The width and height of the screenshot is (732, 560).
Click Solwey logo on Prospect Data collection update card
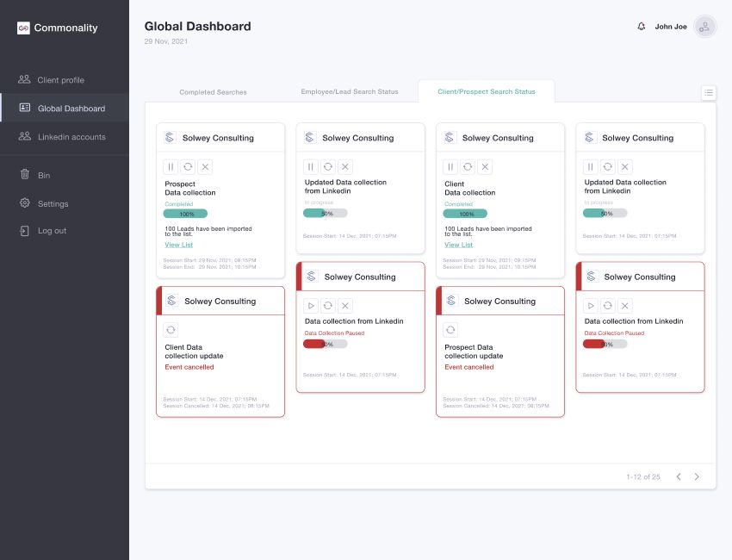(451, 301)
